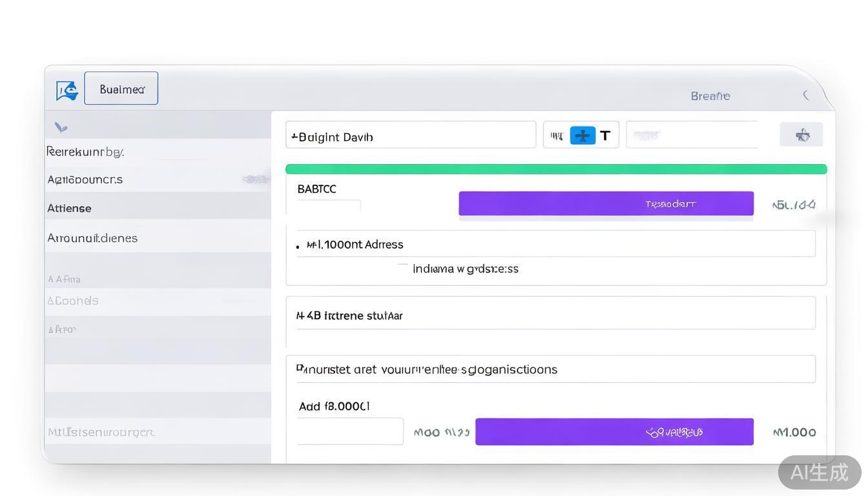Screen dimensions: 868x496
Task: Click the 'Breafte' link in header
Action: tap(710, 96)
